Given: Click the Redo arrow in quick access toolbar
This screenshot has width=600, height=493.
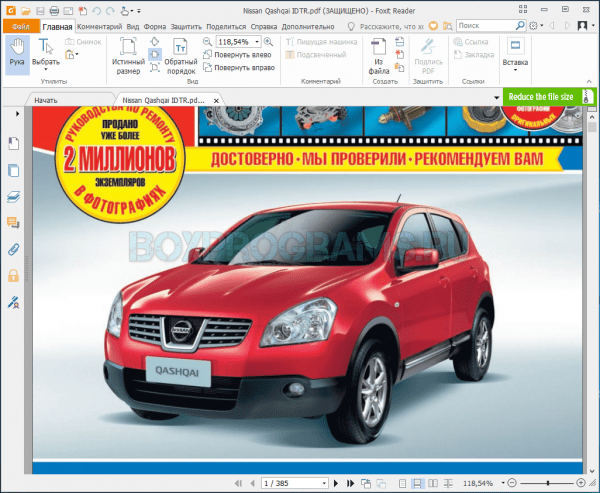Looking at the screenshot, I should pos(110,11).
